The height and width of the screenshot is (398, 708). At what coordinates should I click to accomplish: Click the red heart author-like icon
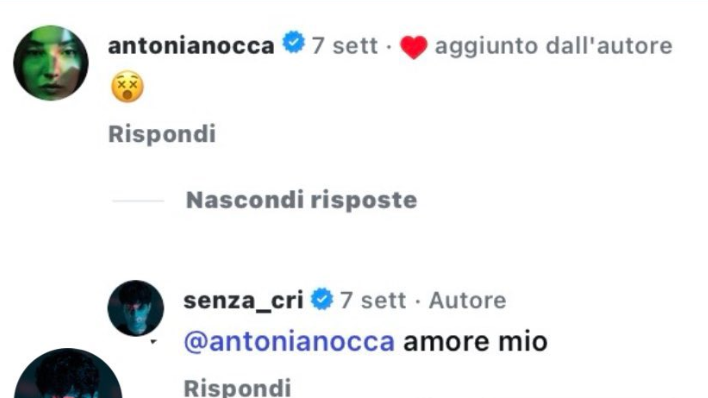(x=414, y=47)
